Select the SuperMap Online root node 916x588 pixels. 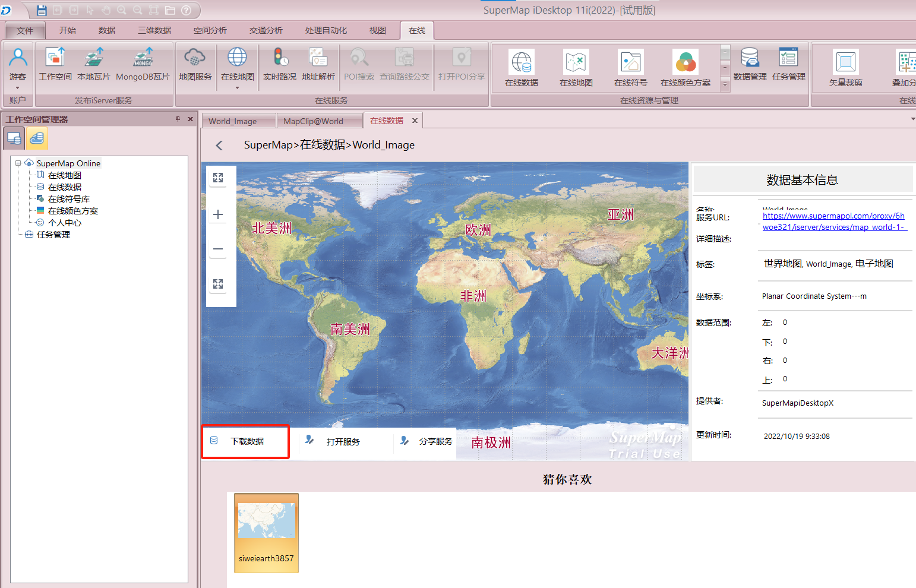[68, 163]
